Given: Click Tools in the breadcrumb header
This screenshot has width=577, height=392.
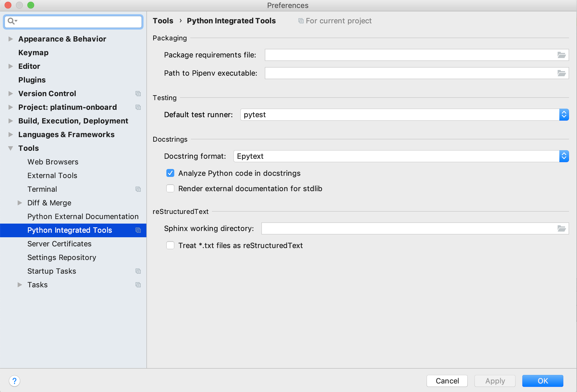Looking at the screenshot, I should click(x=163, y=20).
